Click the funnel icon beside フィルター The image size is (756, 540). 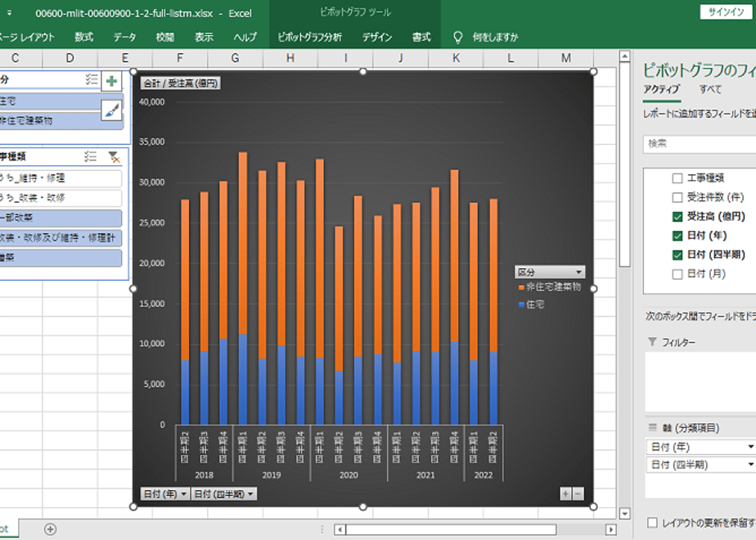(x=652, y=341)
